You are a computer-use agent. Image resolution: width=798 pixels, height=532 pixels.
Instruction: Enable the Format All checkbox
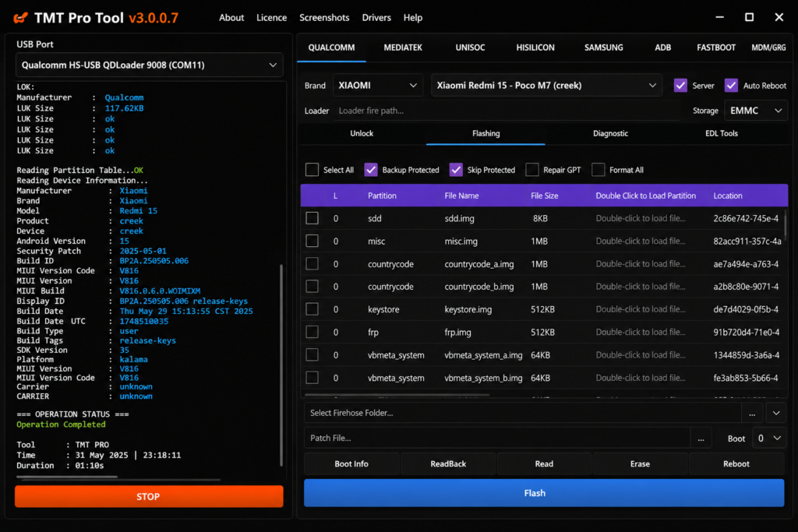598,170
